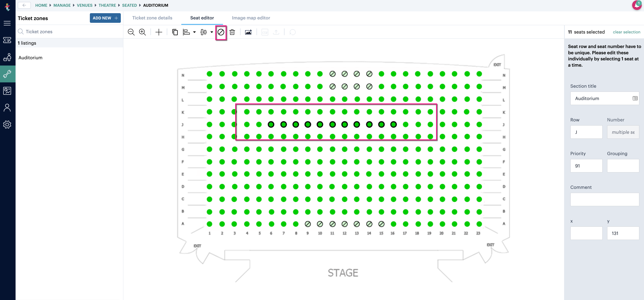This screenshot has width=644, height=300.
Task: Open the reports chart icon in sidebar
Action: [x=7, y=91]
